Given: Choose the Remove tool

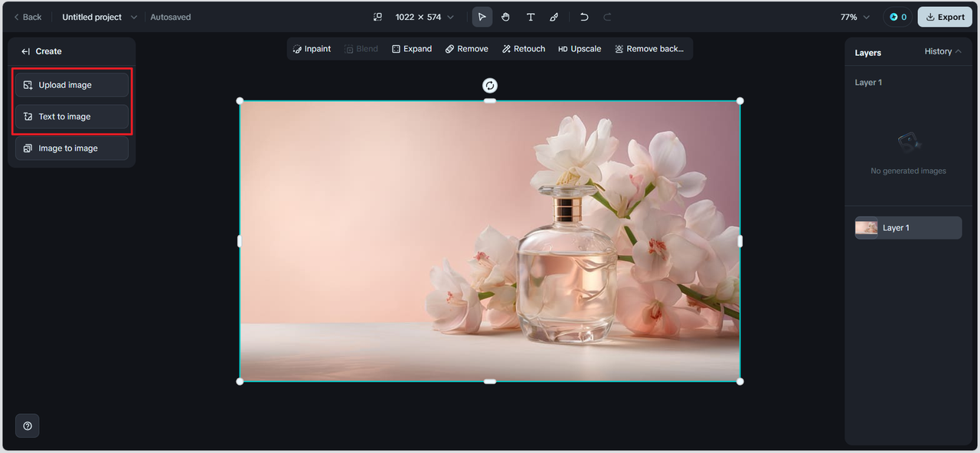Looking at the screenshot, I should point(467,49).
